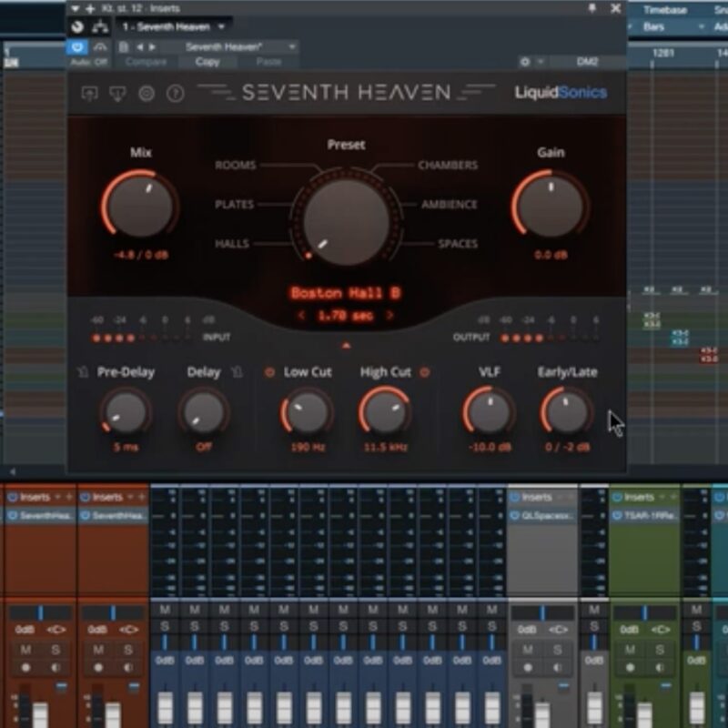This screenshot has height=728, width=728.
Task: Solo the gray QLSpaces channel
Action: (x=558, y=650)
